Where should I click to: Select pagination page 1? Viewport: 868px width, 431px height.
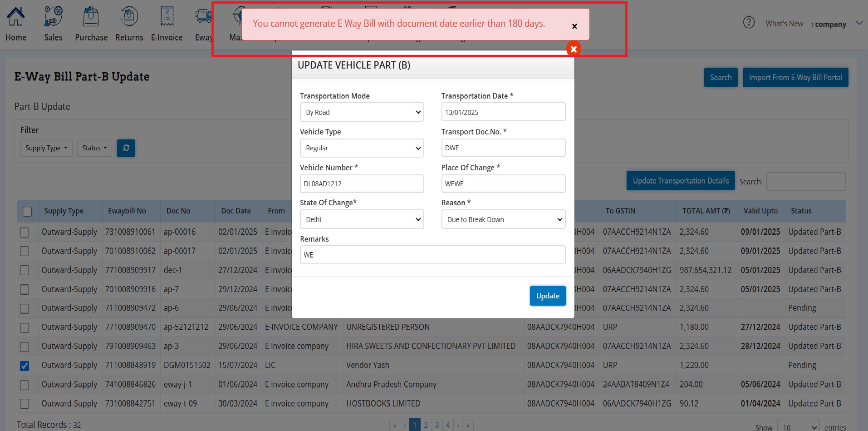[x=414, y=425]
